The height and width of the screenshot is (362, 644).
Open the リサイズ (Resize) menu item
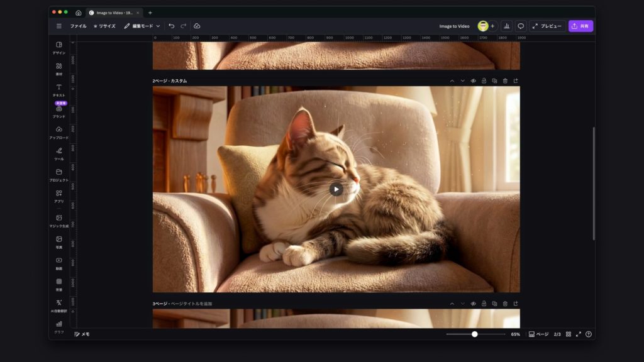point(104,26)
